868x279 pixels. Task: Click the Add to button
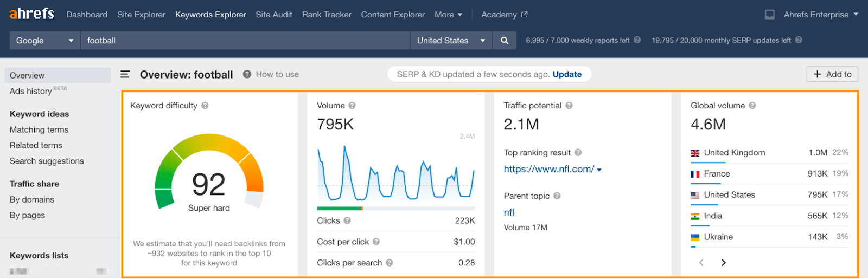pos(833,74)
